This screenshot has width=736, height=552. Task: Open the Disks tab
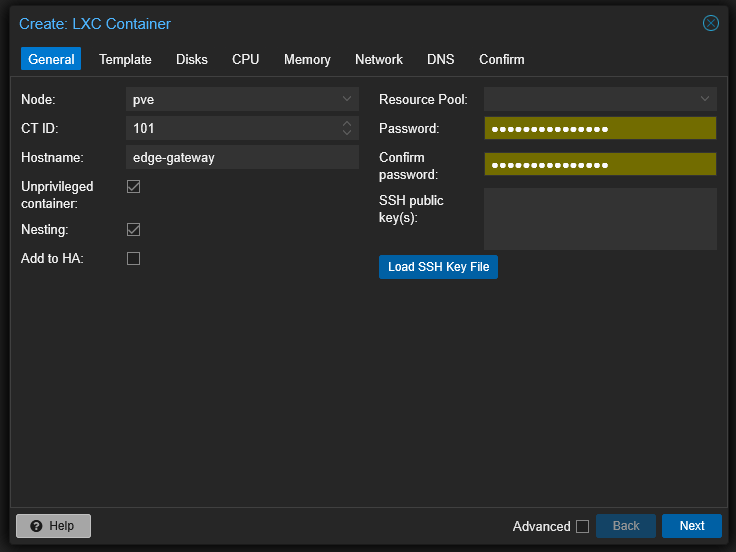pyautogui.click(x=192, y=59)
